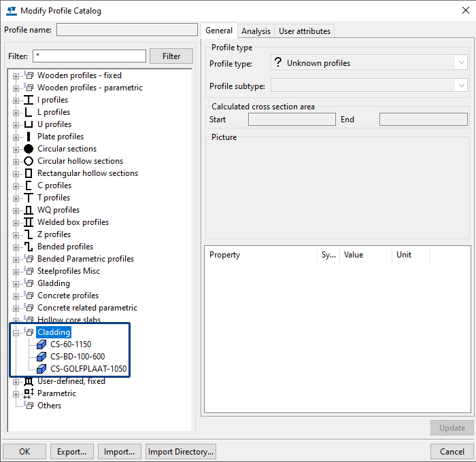
Task: Switch to the User attributes tab
Action: click(x=304, y=31)
